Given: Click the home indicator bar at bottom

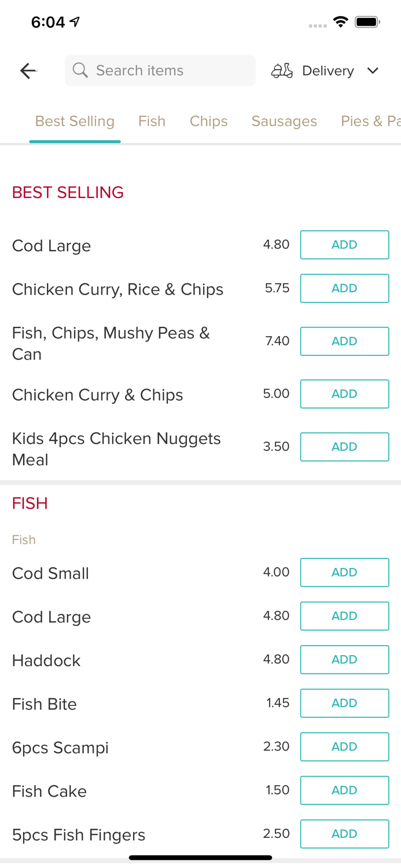Looking at the screenshot, I should tap(200, 857).
